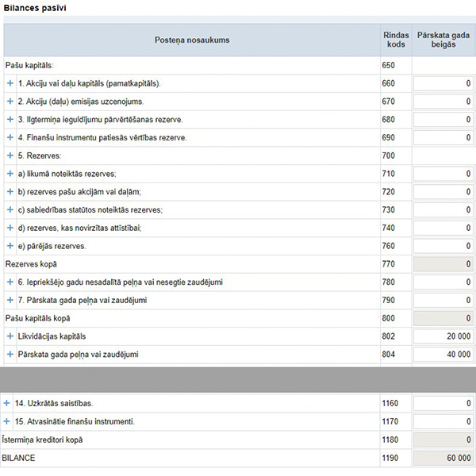This screenshot has height=476, width=476.
Task: Click plus icon beside Likvidācijas kapitāls
Action: pos(10,336)
